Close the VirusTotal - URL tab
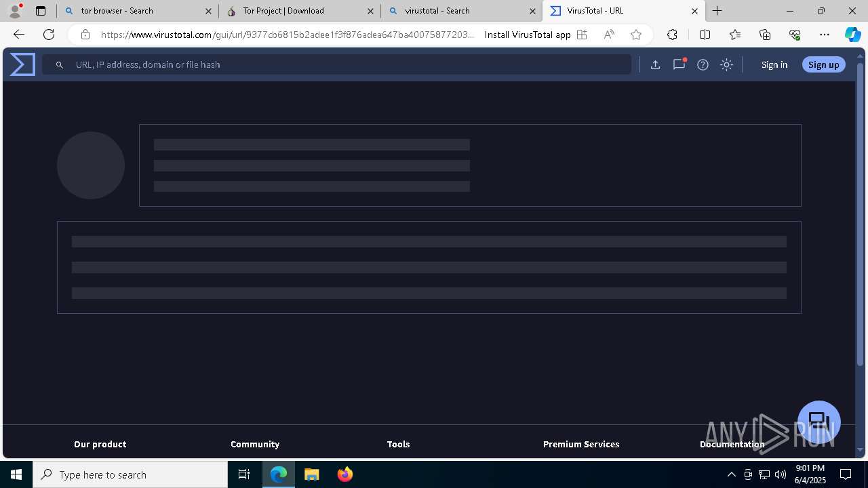Viewport: 868px width, 488px height. pos(694,11)
